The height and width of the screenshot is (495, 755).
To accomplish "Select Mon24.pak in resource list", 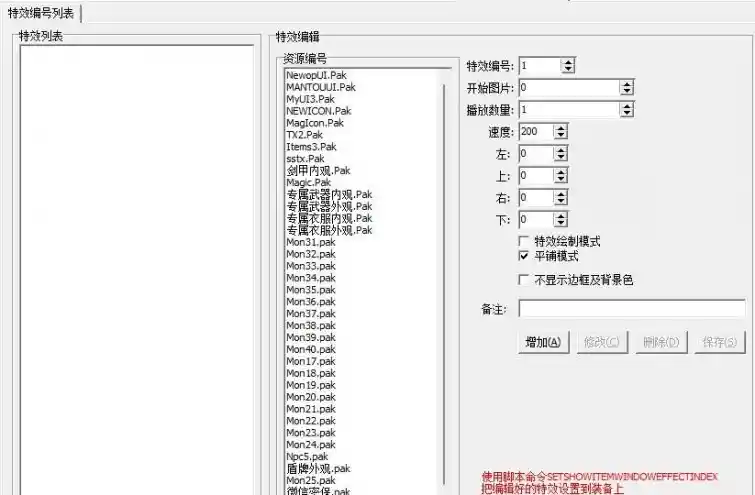I will [311, 444].
